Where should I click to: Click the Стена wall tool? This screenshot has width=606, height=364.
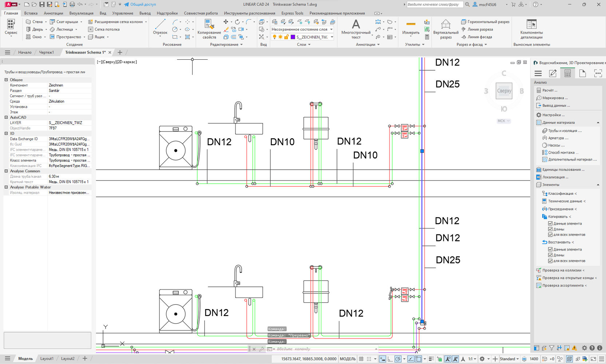pyautogui.click(x=34, y=22)
